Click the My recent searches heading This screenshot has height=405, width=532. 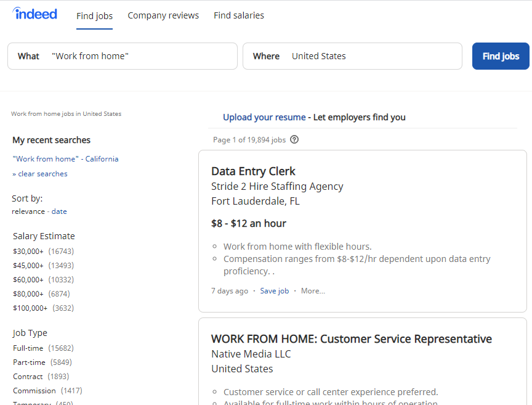[52, 140]
